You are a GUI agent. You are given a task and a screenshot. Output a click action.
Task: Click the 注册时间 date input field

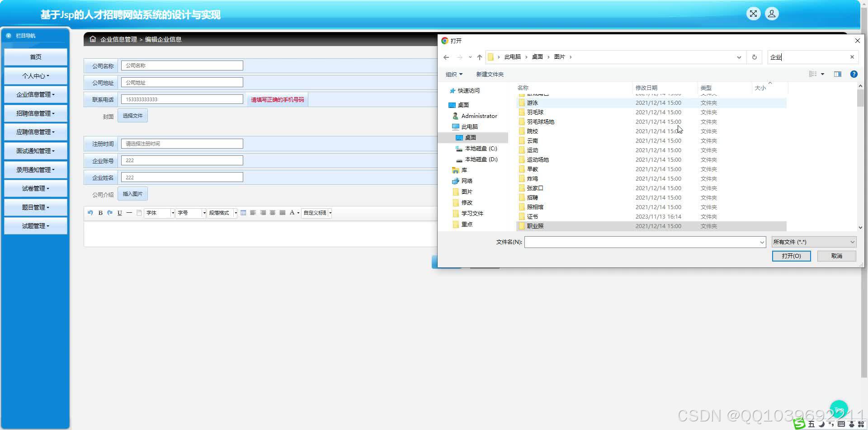(x=182, y=144)
